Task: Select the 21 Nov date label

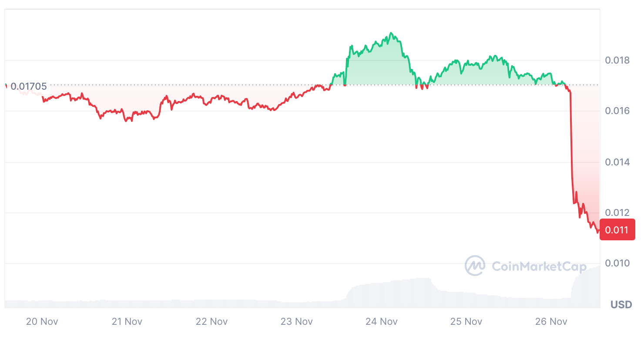Action: [127, 322]
